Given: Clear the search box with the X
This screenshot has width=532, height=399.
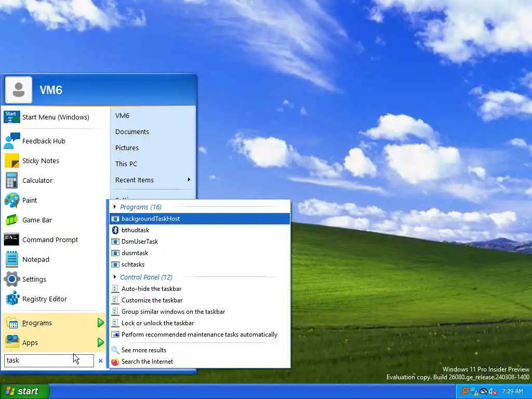Looking at the screenshot, I should [100, 361].
